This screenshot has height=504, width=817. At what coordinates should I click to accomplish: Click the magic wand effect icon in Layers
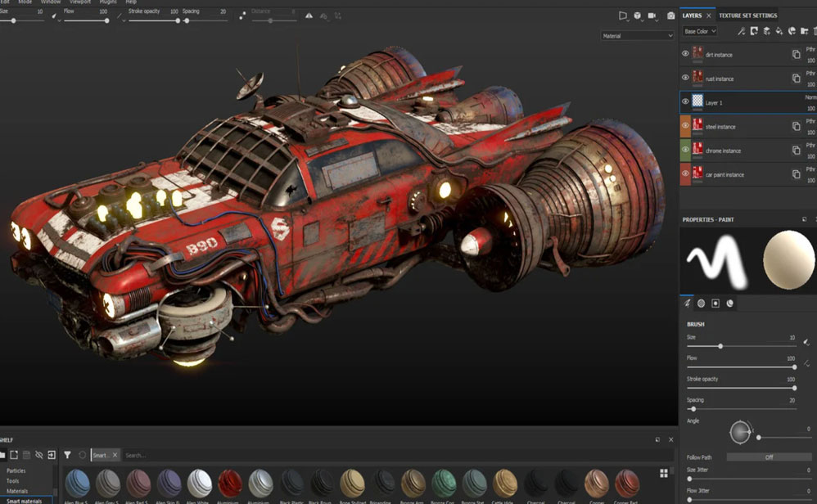pyautogui.click(x=741, y=31)
